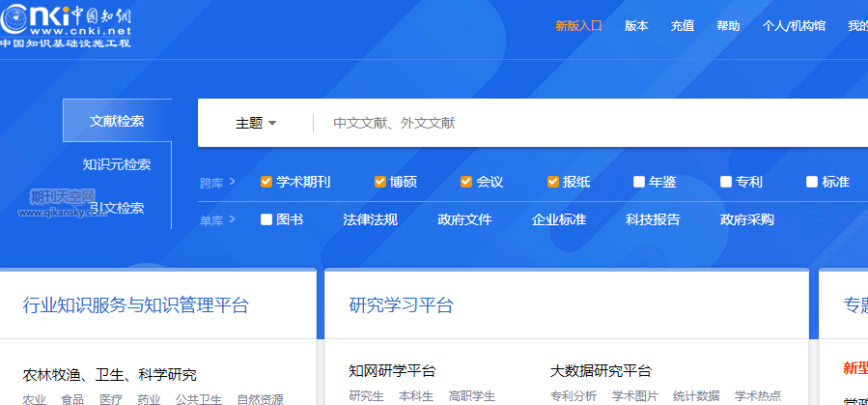Image resolution: width=868 pixels, height=405 pixels.
Task: Toggle the 专利 checkbox
Action: click(726, 182)
